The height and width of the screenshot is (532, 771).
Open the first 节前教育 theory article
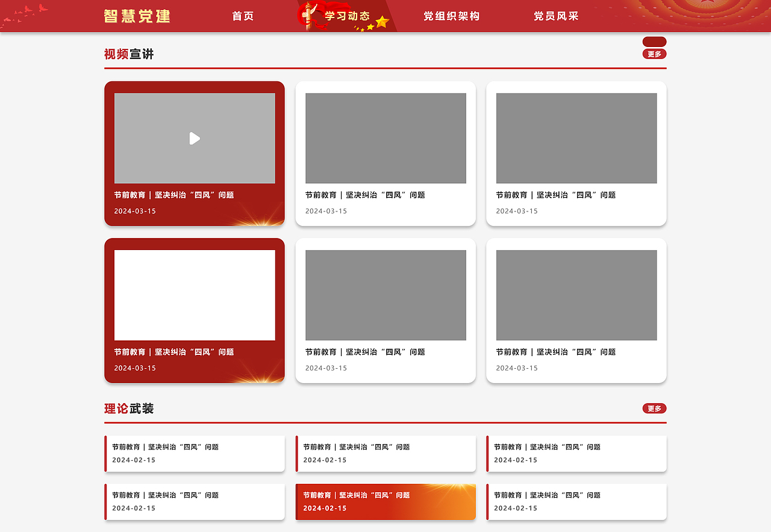(x=194, y=453)
